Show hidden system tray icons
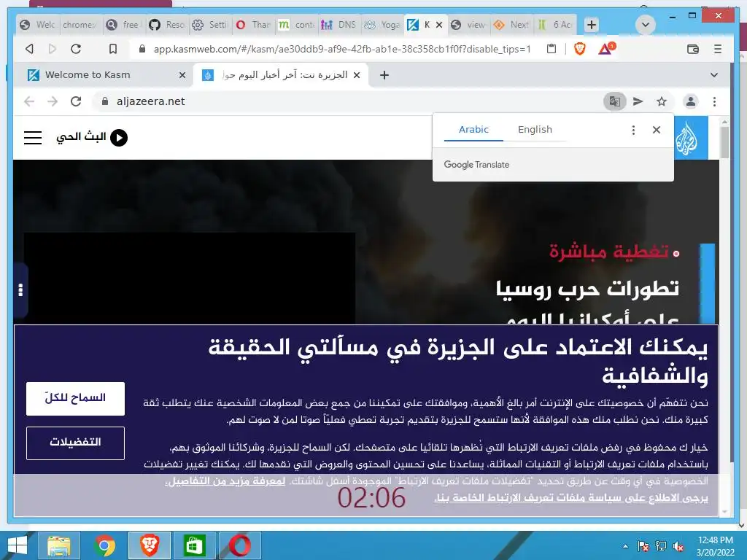The height and width of the screenshot is (560, 747). (x=625, y=546)
